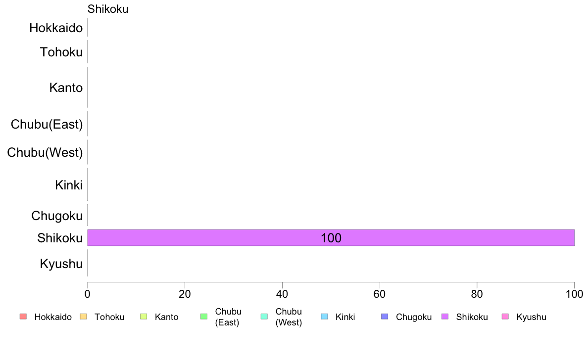Select the Hokkaido y-axis label

(x=56, y=28)
